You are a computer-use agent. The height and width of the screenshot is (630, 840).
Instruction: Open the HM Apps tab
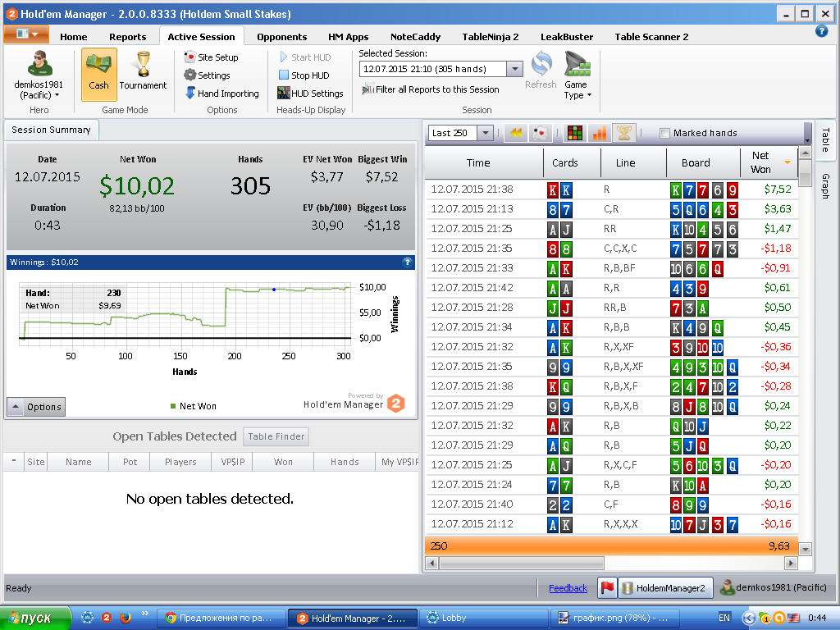click(348, 36)
